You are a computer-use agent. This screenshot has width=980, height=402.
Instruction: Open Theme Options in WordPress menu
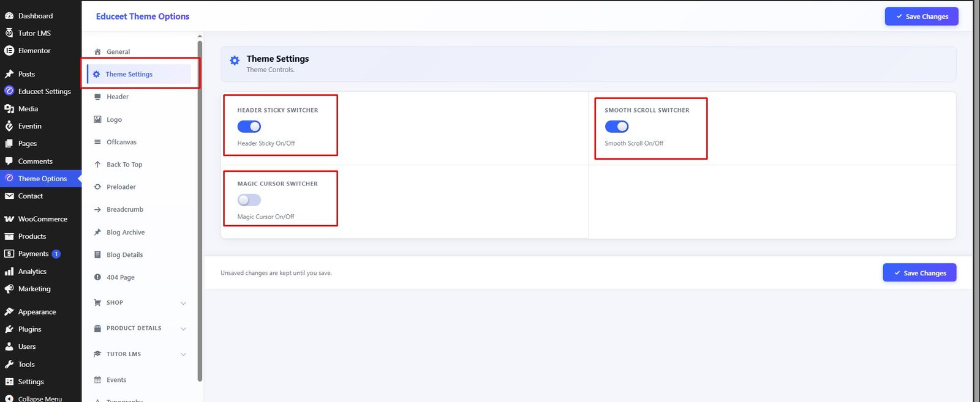click(x=40, y=179)
